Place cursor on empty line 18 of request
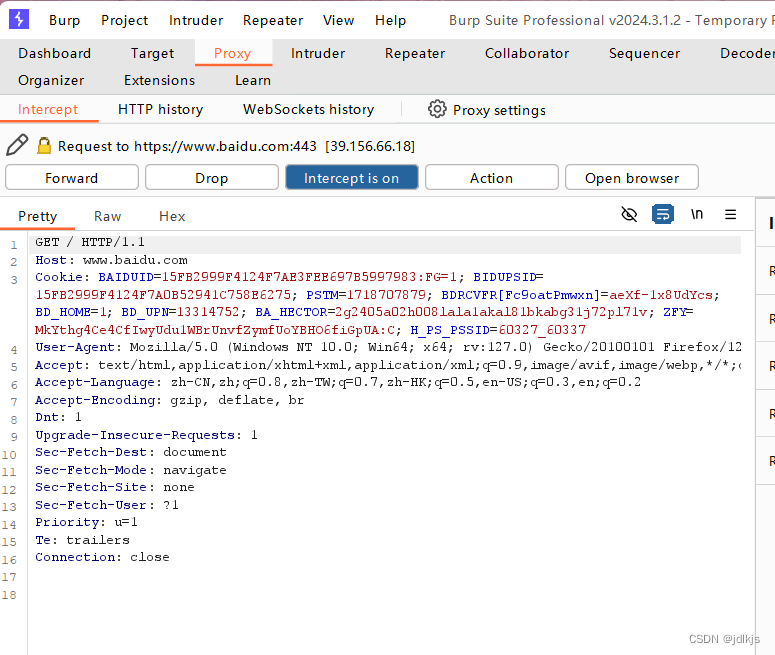 click(386, 595)
